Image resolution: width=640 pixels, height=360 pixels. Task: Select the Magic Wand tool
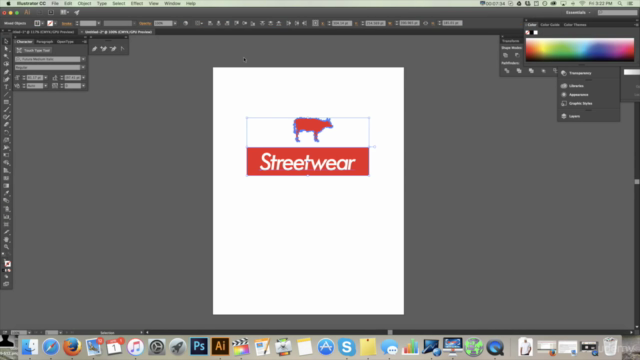coord(6,56)
